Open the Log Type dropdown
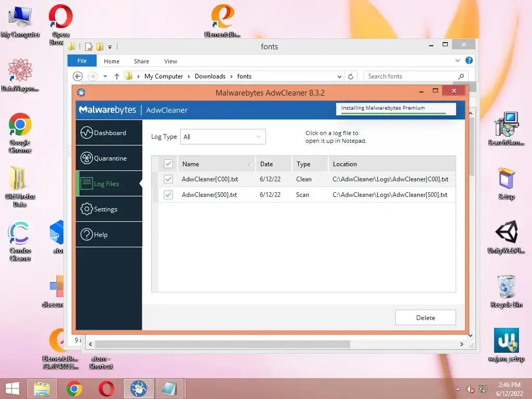The width and height of the screenshot is (532, 399). pos(223,137)
